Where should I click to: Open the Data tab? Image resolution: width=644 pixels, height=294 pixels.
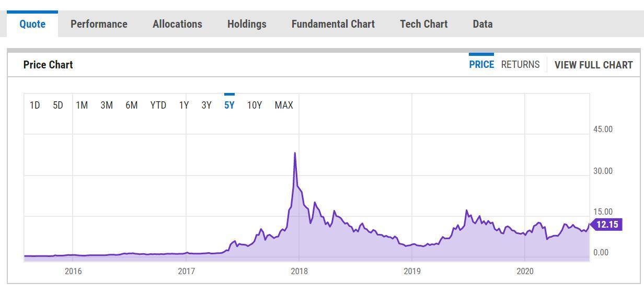coord(482,24)
